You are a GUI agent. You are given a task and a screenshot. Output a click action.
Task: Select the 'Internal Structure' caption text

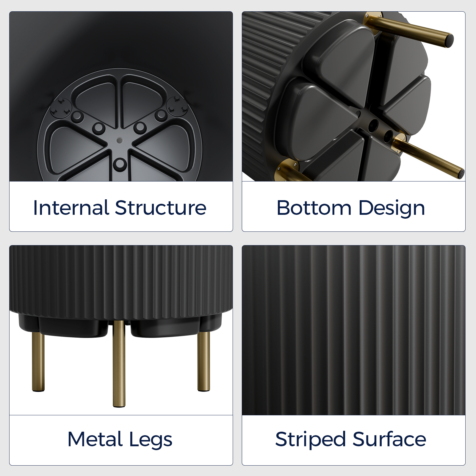click(120, 207)
